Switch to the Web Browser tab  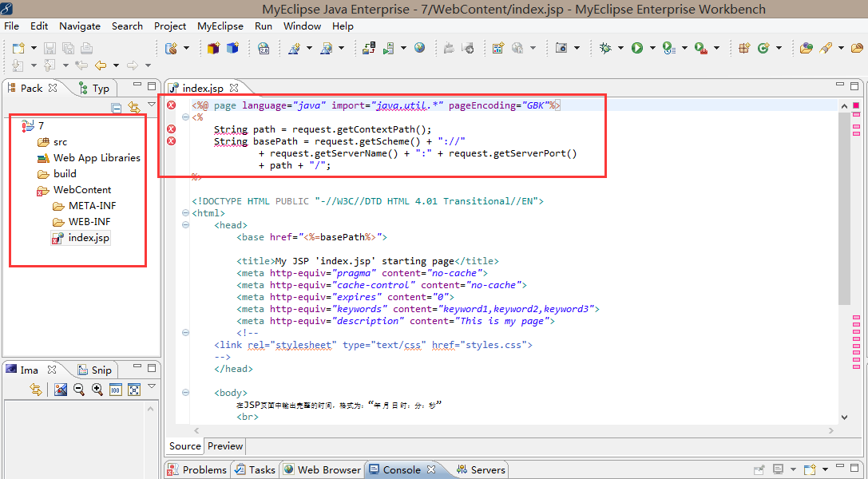click(323, 469)
